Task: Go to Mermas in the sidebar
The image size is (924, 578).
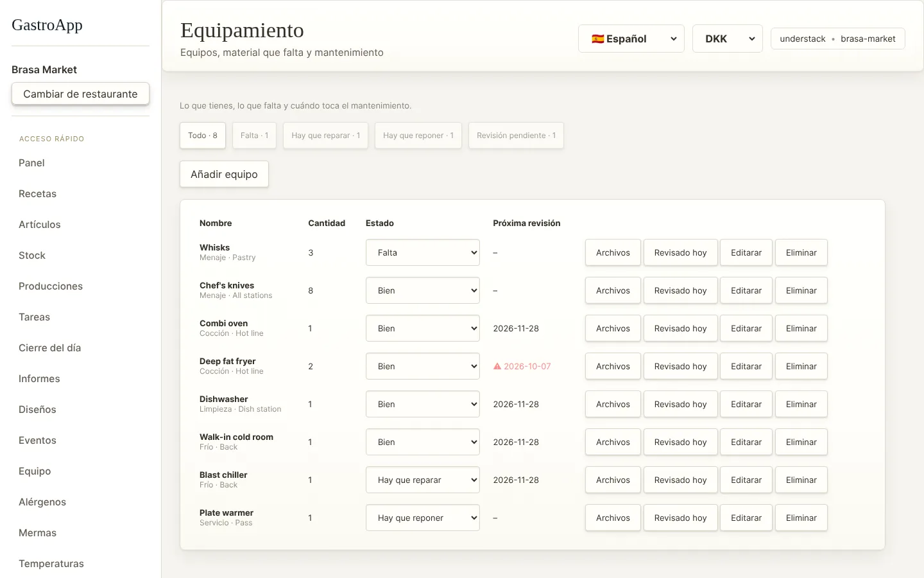Action: point(37,533)
